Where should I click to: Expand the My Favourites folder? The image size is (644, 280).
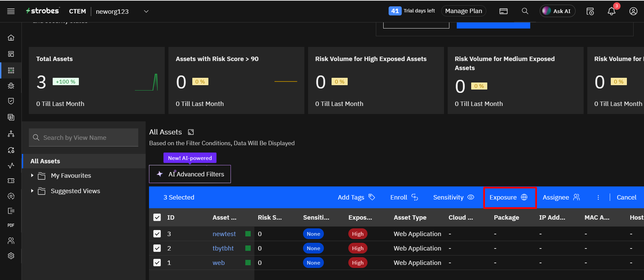(x=32, y=175)
